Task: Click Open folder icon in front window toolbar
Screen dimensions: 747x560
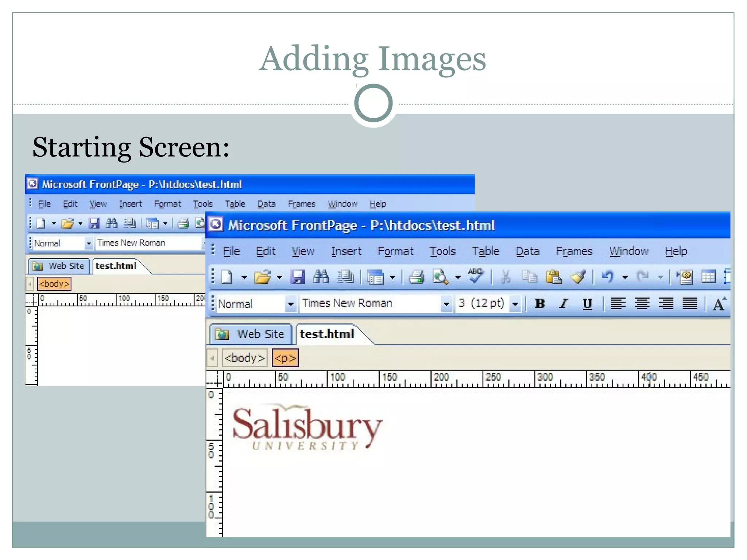Action: [x=263, y=277]
